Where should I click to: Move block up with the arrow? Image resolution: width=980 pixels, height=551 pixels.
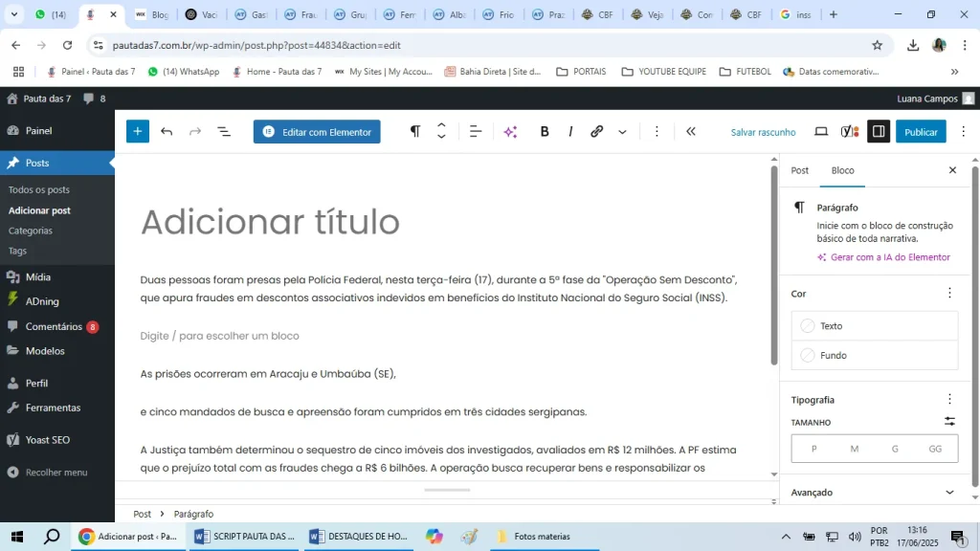click(x=441, y=125)
